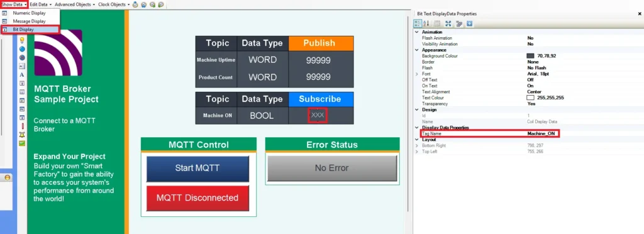Click the On Text value On
Image resolution: width=644 pixels, height=234 pixels.
[x=530, y=86]
